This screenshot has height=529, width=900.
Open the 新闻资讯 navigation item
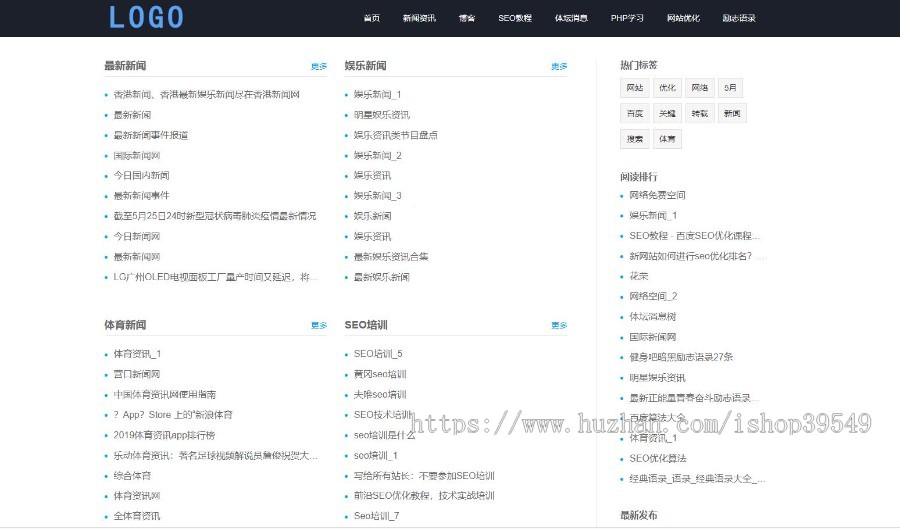click(419, 18)
